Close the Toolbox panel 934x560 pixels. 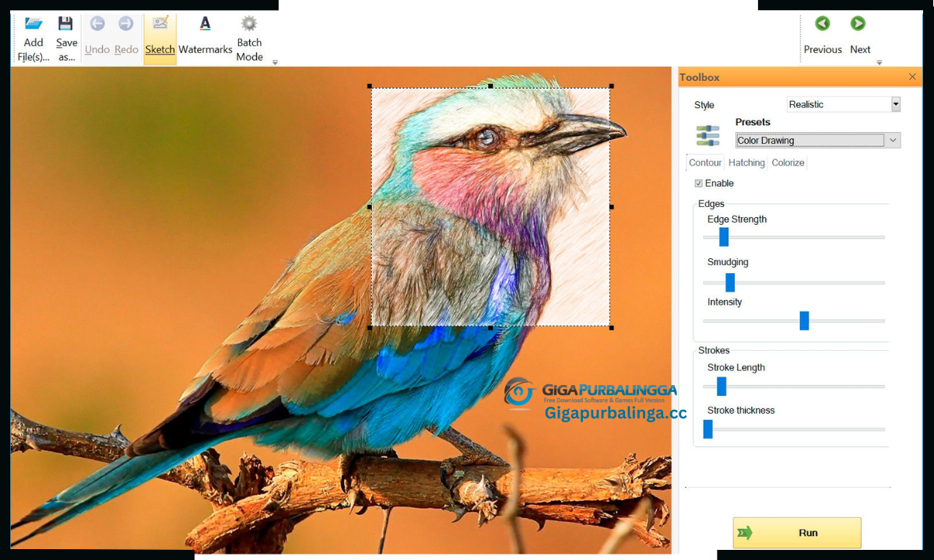(x=912, y=76)
